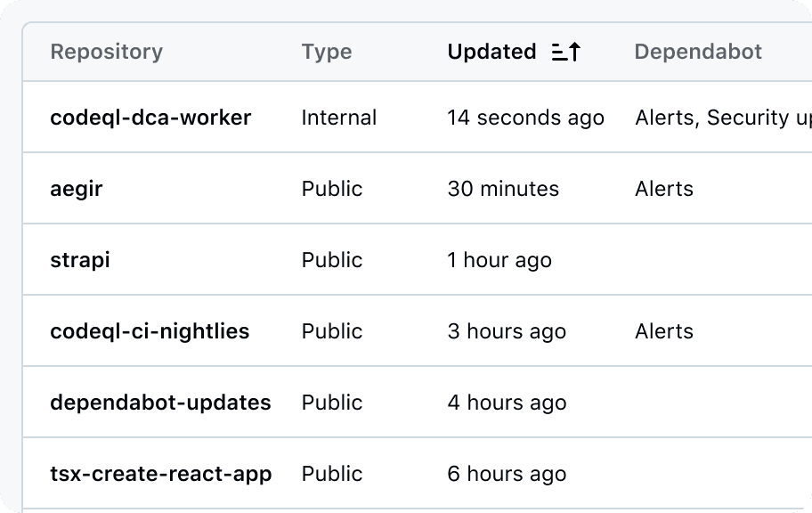This screenshot has width=812, height=513.
Task: Go to the strapi repository
Action: pos(80,260)
